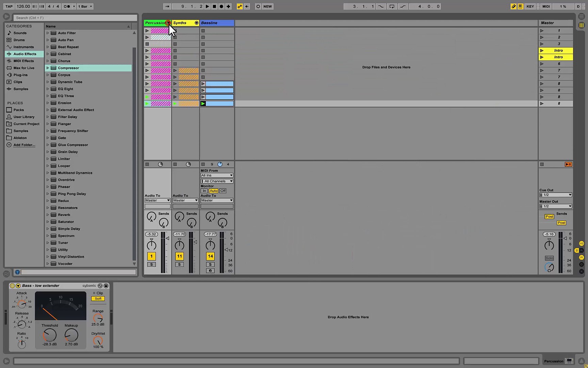Toggle the Soft clip button
588x368 pixels.
click(98, 298)
